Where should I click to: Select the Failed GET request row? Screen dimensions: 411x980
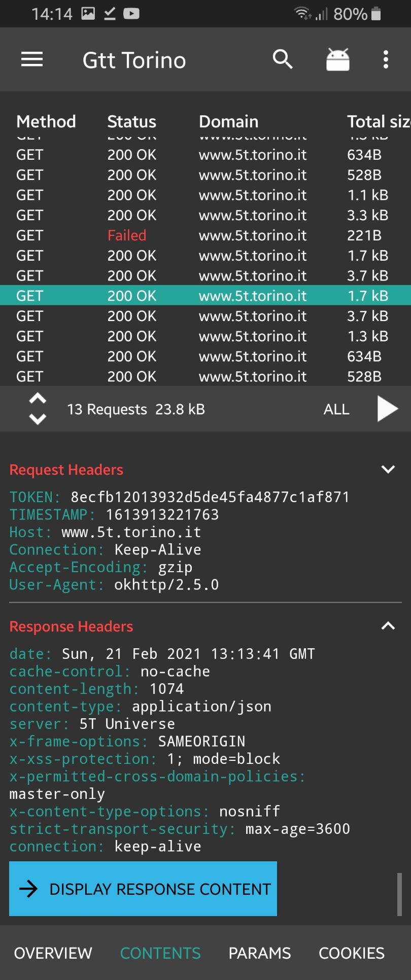click(205, 235)
